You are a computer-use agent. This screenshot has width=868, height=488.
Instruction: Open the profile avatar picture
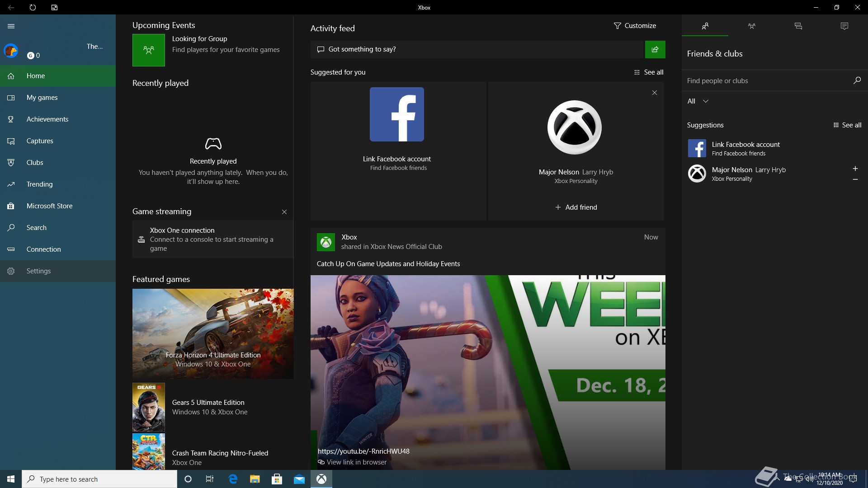[11, 51]
